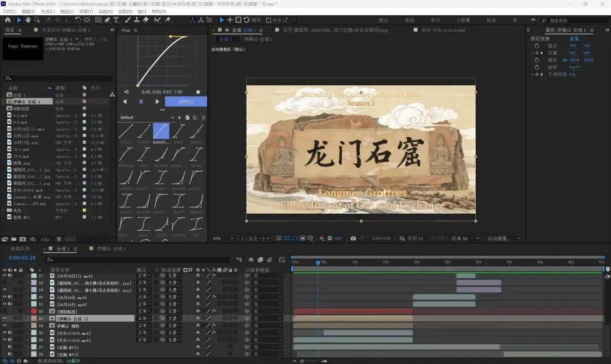Viewport: 611px width, 364px height.
Task: Hide layer 24 伊阙山 倒影 with eye toggle
Action: pyautogui.click(x=5, y=326)
